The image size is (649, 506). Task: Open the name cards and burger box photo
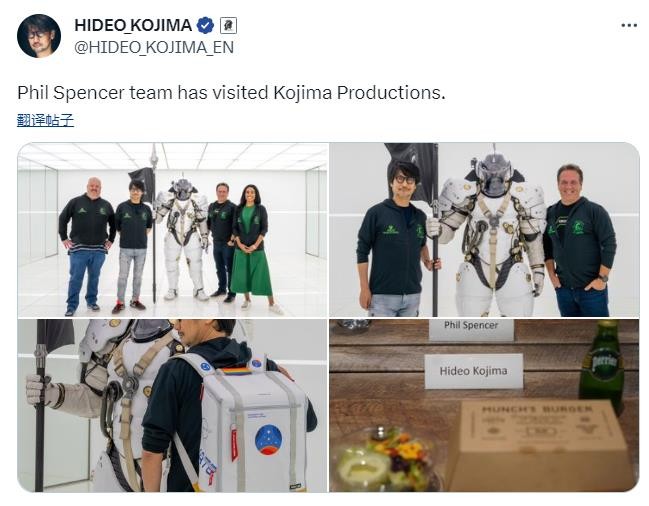point(484,405)
